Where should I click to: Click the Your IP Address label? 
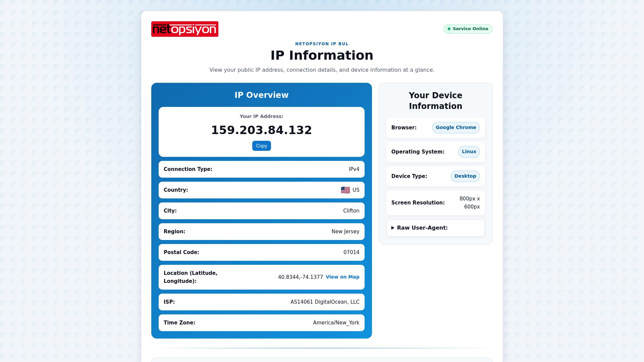(x=262, y=116)
